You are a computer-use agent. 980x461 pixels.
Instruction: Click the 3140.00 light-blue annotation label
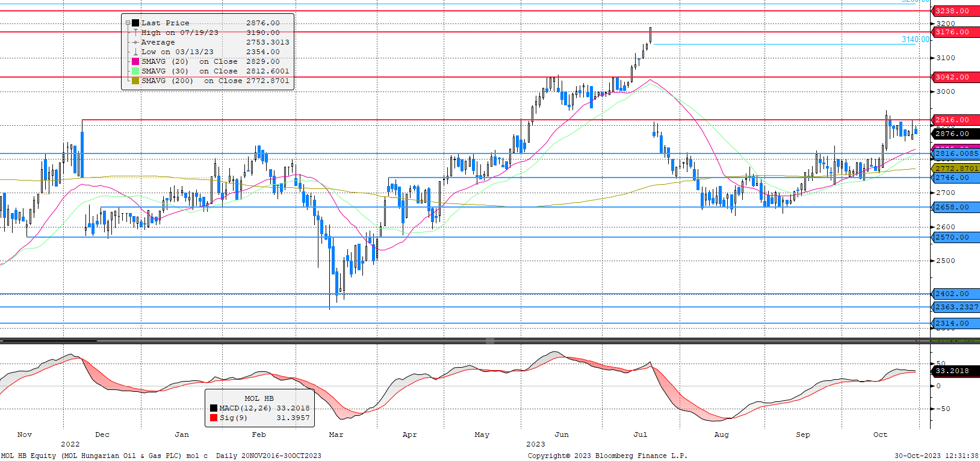pos(916,39)
